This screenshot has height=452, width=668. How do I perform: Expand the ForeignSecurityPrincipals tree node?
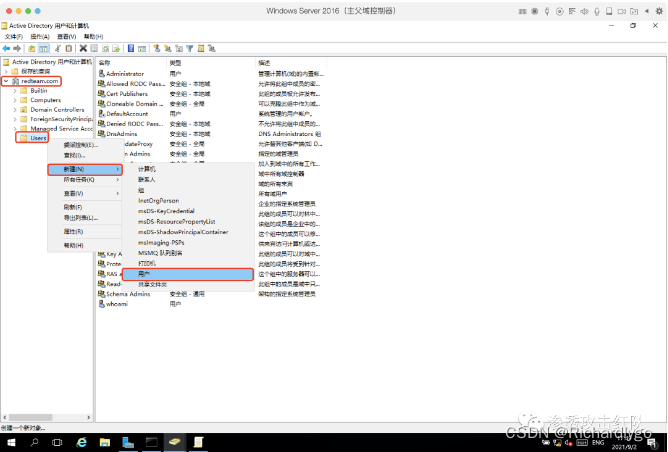[15, 119]
